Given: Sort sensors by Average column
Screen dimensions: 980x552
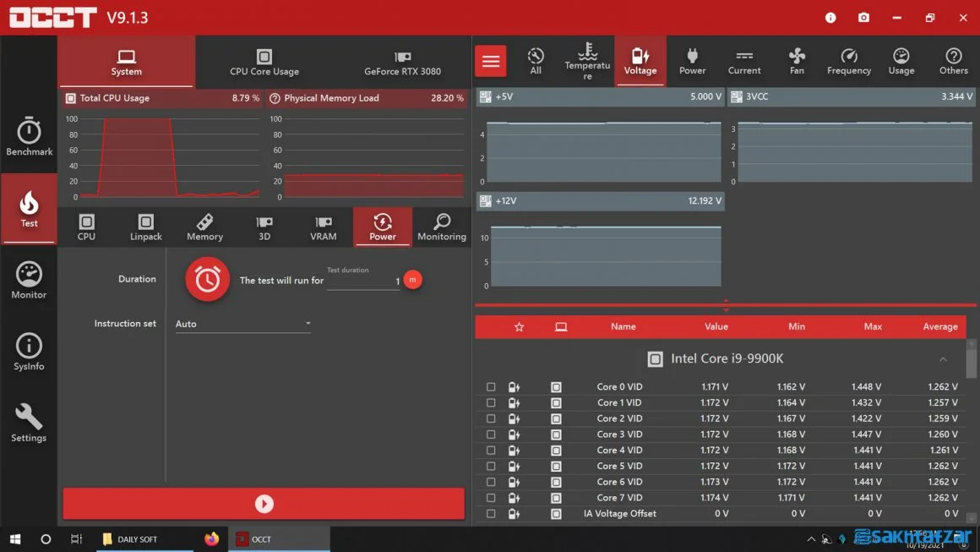Looking at the screenshot, I should (x=940, y=326).
